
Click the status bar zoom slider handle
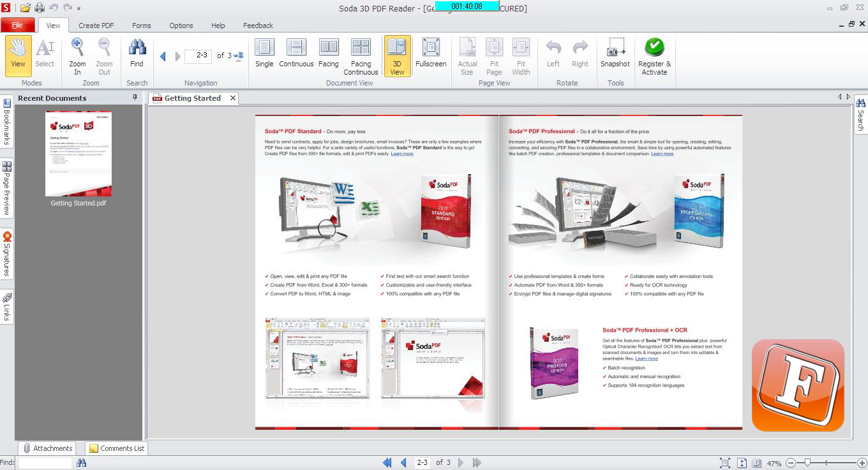(807, 463)
